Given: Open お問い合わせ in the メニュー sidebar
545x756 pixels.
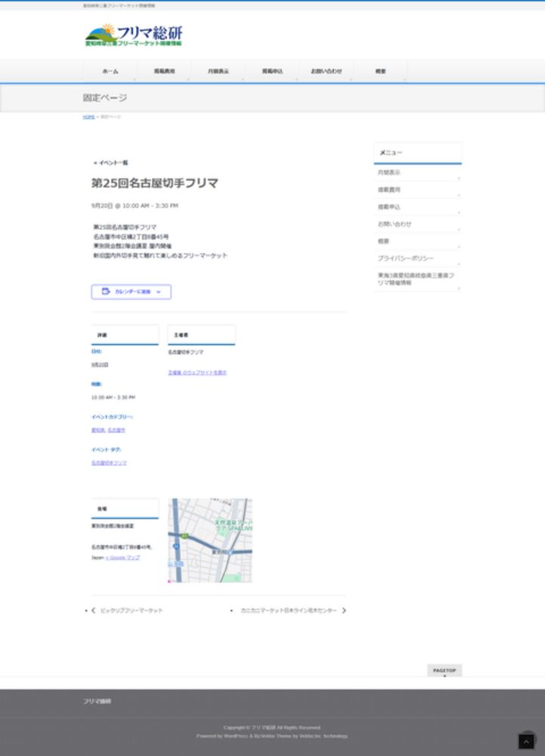Looking at the screenshot, I should tap(417, 225).
